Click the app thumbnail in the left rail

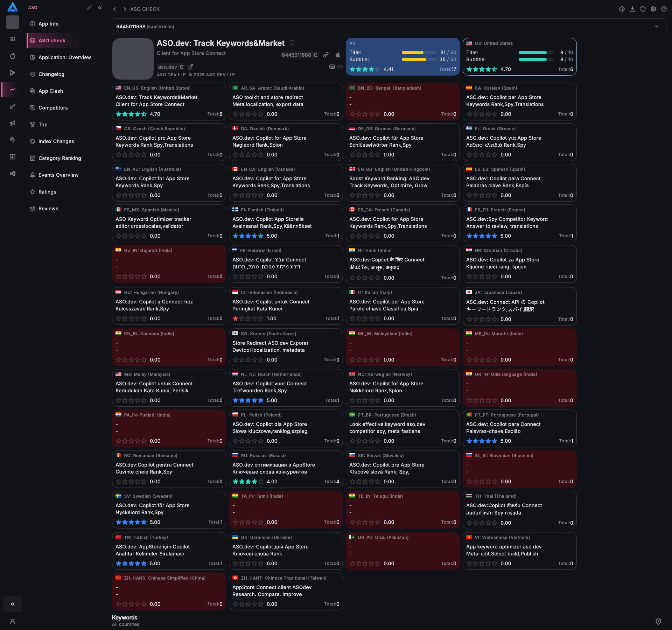pyautogui.click(x=13, y=22)
